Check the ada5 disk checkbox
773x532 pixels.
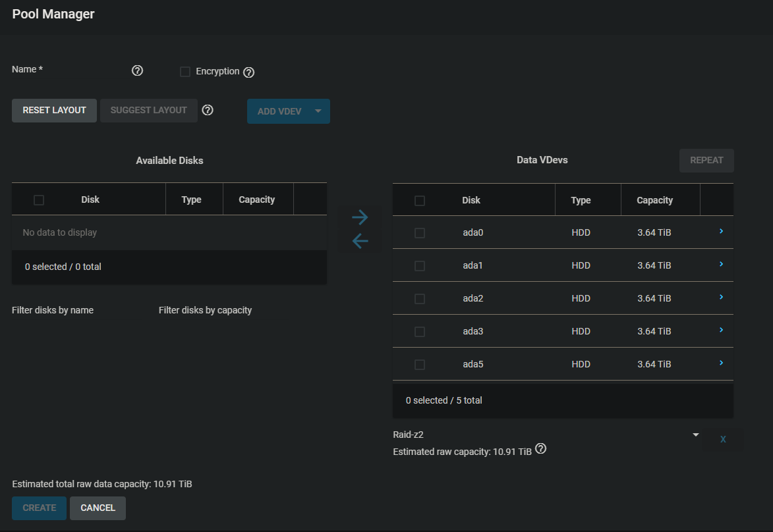[420, 365]
